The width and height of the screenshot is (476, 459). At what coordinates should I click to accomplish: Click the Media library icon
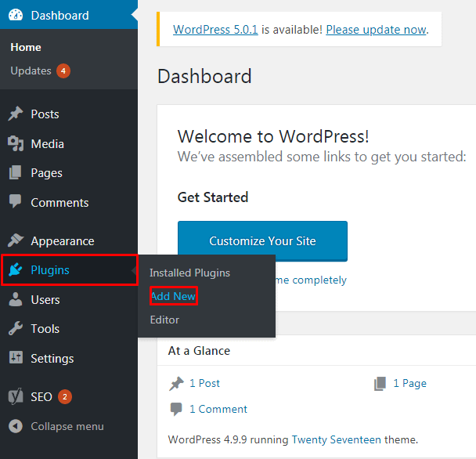click(16, 143)
